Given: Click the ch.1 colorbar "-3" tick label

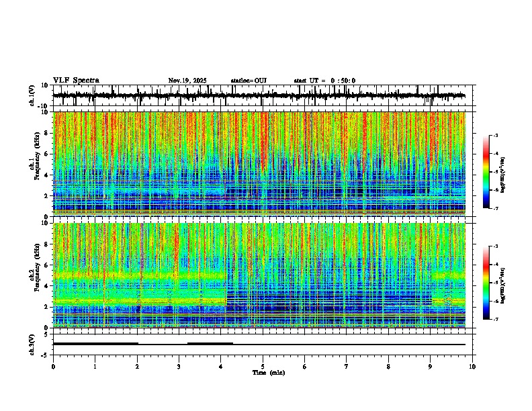Looking at the screenshot, I should pos(496,136).
